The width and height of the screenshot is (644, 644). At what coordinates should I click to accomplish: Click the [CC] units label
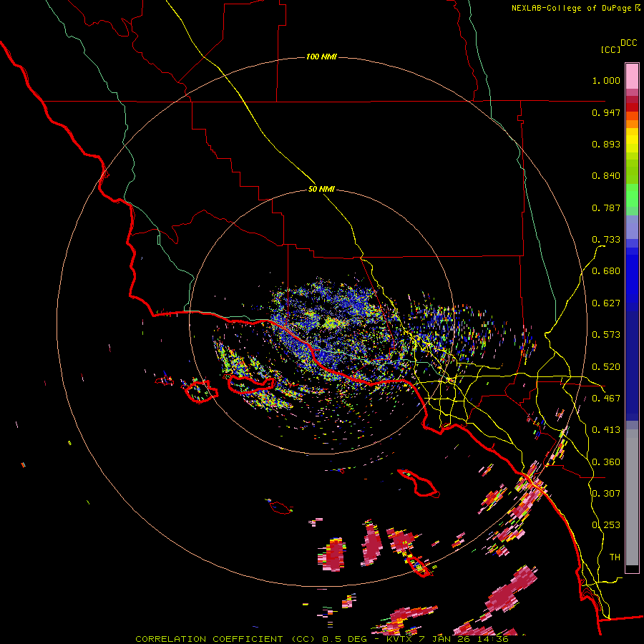610,49
